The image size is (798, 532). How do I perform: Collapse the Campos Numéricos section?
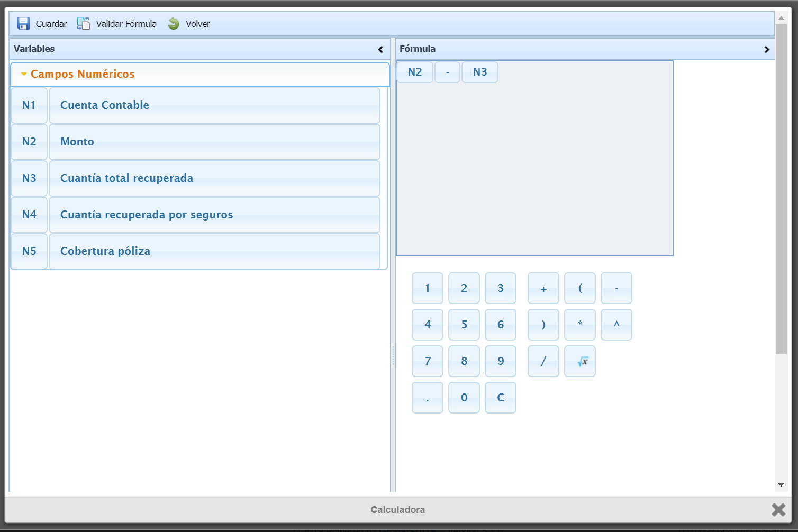pos(24,74)
